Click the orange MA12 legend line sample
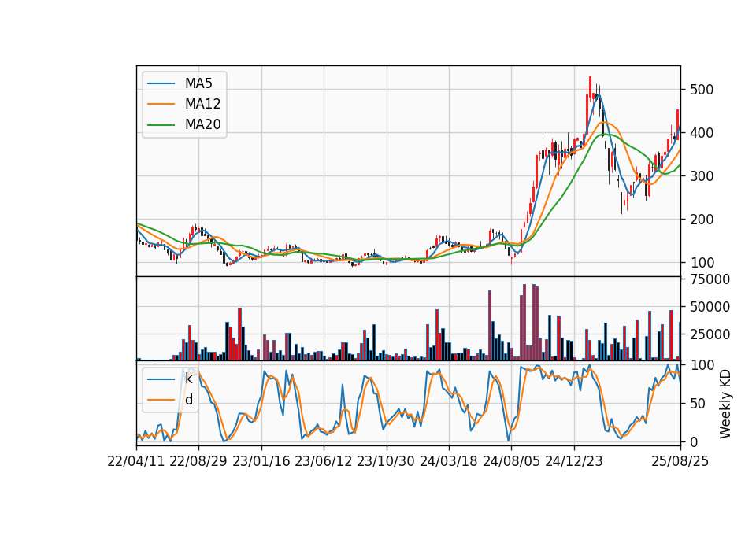 pos(161,104)
